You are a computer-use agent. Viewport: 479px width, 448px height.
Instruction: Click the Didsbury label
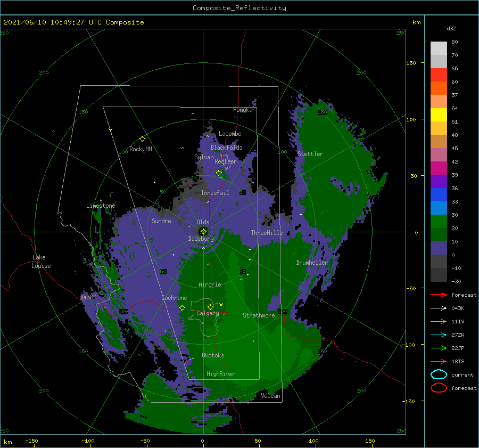201,239
